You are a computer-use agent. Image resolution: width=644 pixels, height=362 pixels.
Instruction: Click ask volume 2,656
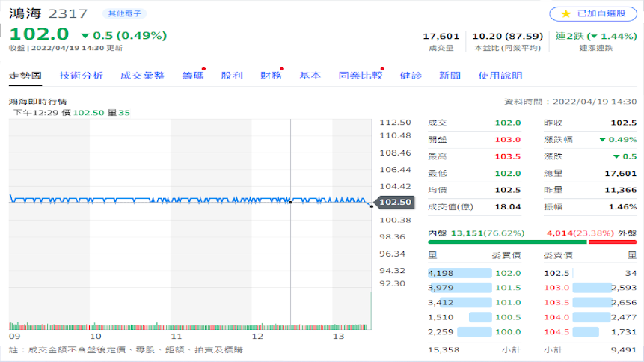coord(624,302)
